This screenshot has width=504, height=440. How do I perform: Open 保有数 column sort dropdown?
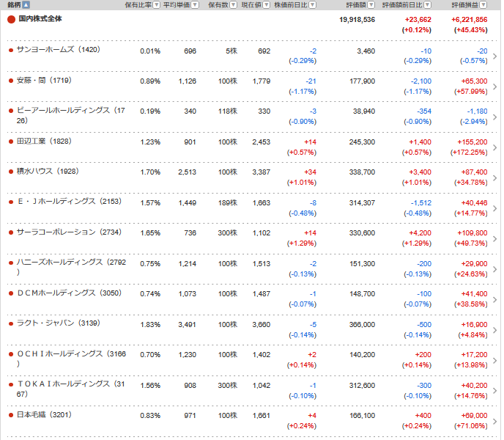point(234,5)
